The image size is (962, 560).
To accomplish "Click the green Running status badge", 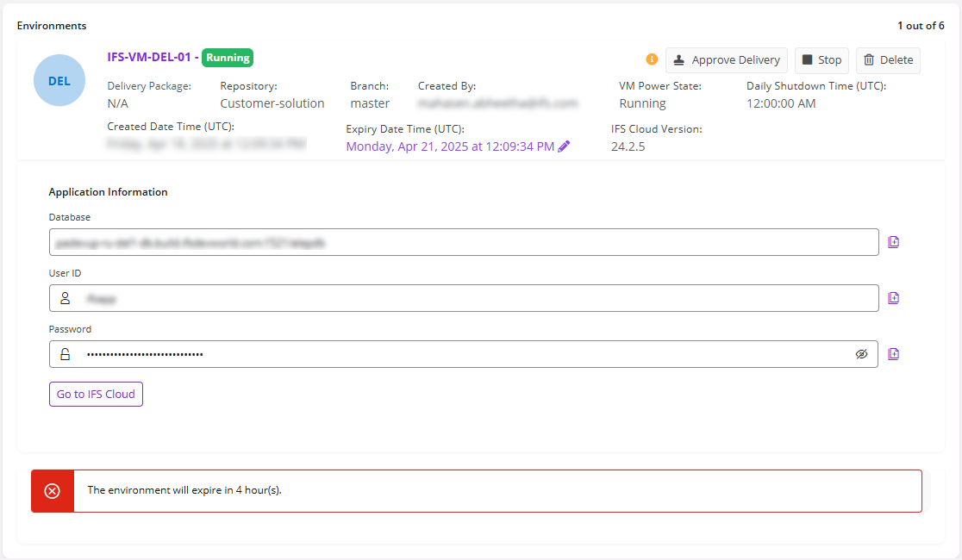I will click(x=228, y=58).
